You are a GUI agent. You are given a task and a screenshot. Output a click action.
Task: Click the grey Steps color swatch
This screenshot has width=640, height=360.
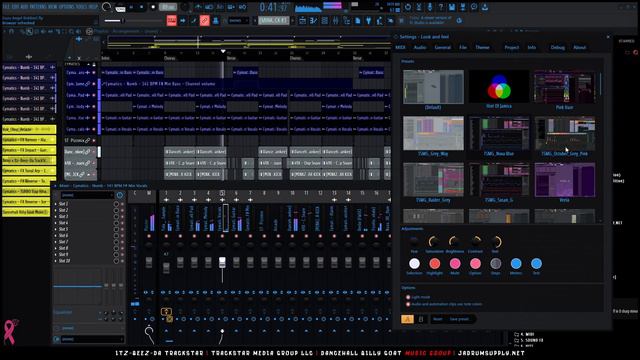(x=496, y=264)
